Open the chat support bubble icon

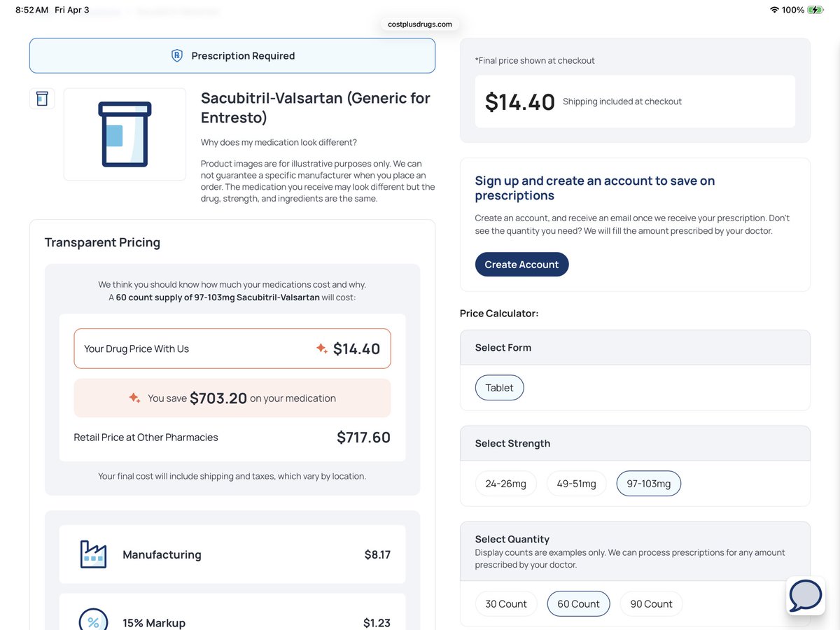tap(805, 596)
